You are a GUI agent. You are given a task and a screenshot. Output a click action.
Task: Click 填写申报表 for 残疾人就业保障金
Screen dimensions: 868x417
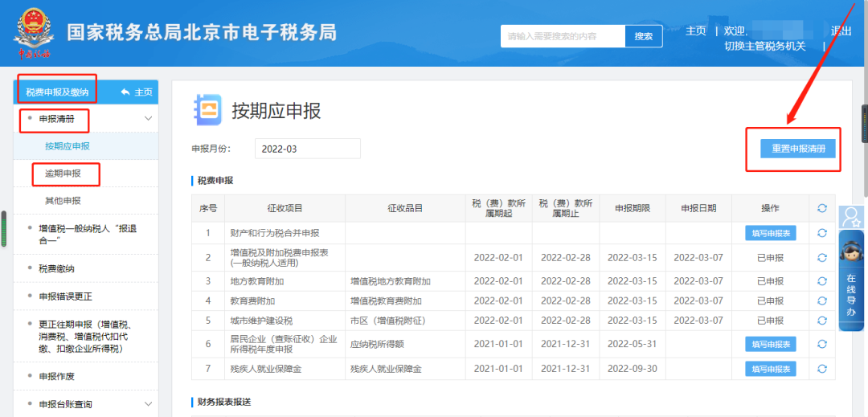771,368
